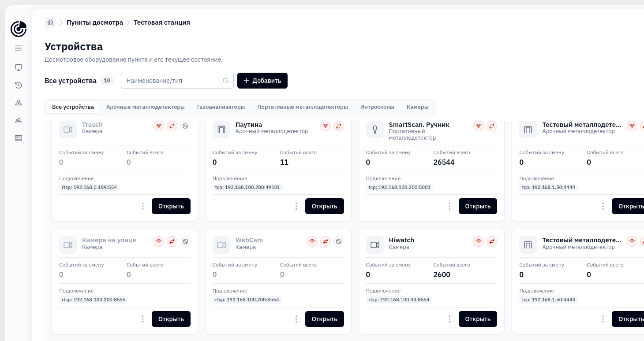Open the hierarchy icon in sidebar
Image resolution: width=644 pixels, height=341 pixels.
pyautogui.click(x=19, y=103)
